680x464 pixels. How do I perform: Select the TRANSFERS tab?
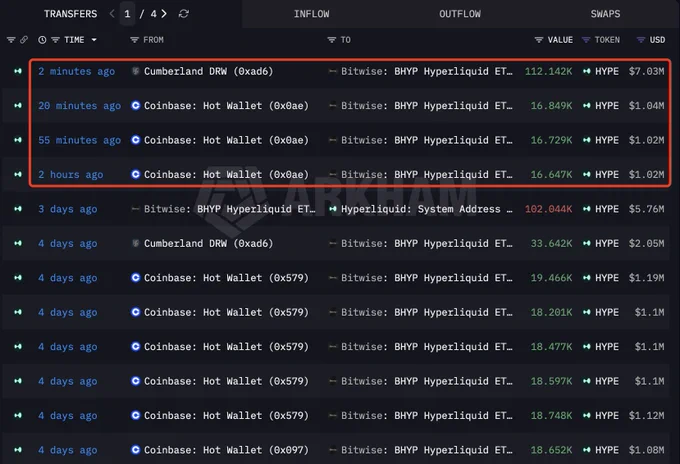(71, 14)
